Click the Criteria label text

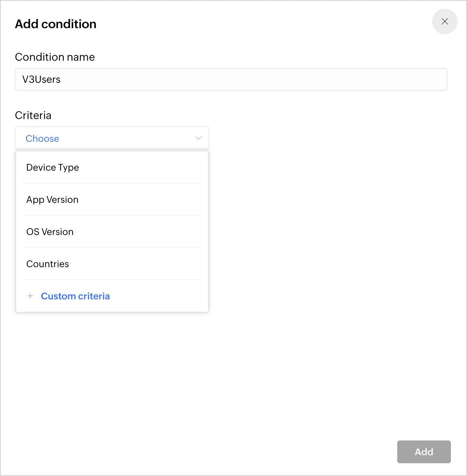(33, 115)
